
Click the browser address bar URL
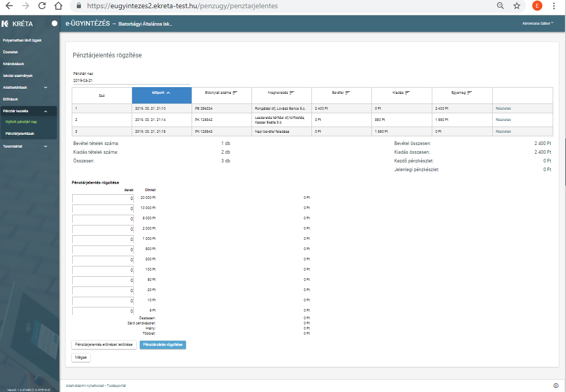[x=182, y=6]
